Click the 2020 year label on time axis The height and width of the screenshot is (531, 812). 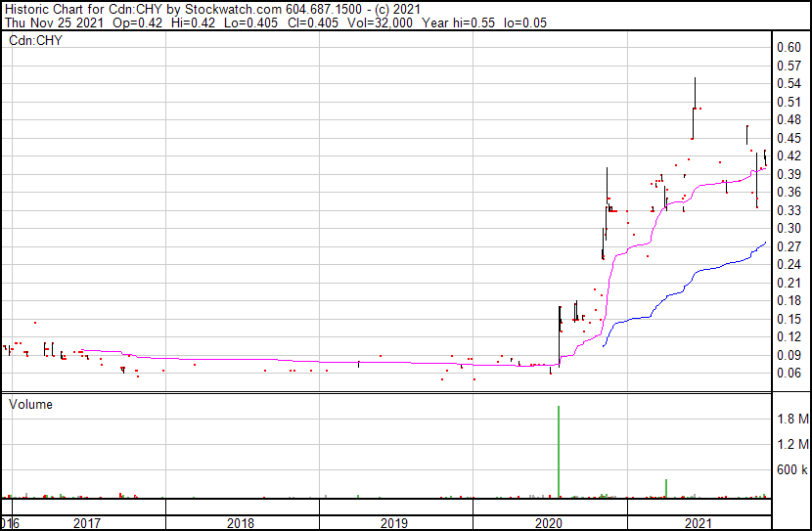coord(548,523)
